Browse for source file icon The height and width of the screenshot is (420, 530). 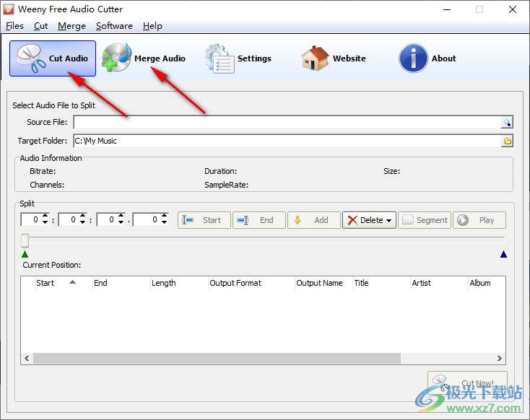507,123
